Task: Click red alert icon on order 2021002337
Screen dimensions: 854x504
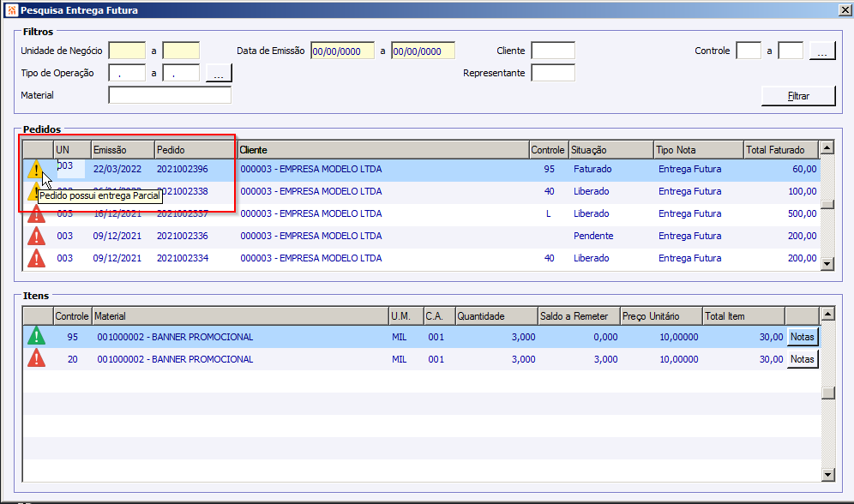Action: pyautogui.click(x=36, y=214)
